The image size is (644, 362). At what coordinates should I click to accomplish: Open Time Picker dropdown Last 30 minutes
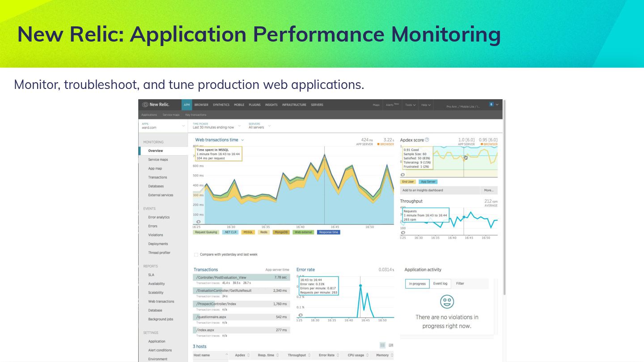(x=217, y=126)
